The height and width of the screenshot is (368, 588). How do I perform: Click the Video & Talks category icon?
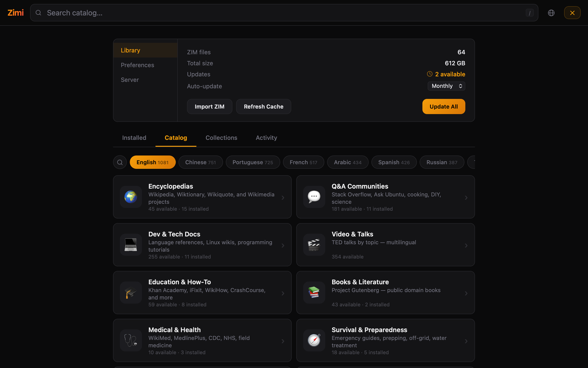[314, 245]
